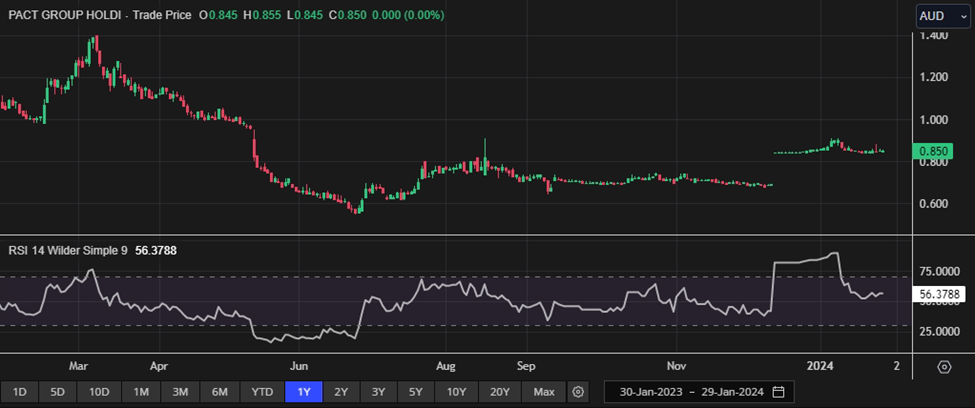Open range settings gear next to Max
This screenshot has width=975, height=408.
coord(578,392)
